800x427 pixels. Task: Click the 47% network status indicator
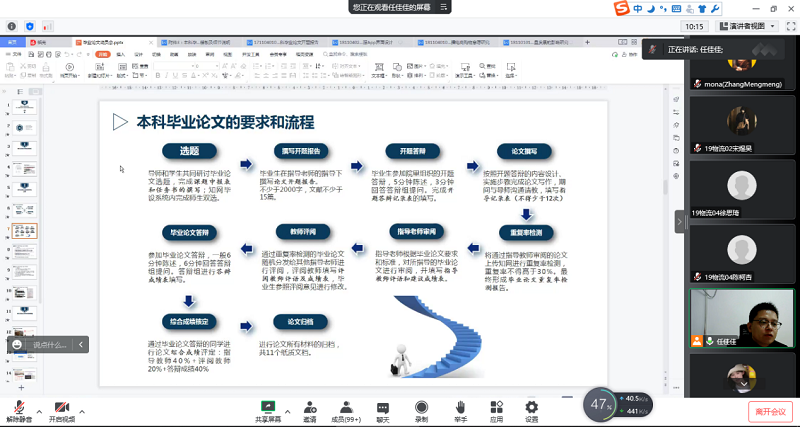(x=601, y=404)
